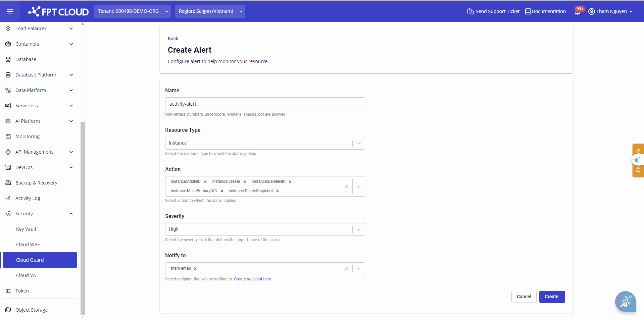This screenshot has height=320, width=644.
Task: Click the sidebar vertical scrollbar
Action: pyautogui.click(x=83, y=218)
